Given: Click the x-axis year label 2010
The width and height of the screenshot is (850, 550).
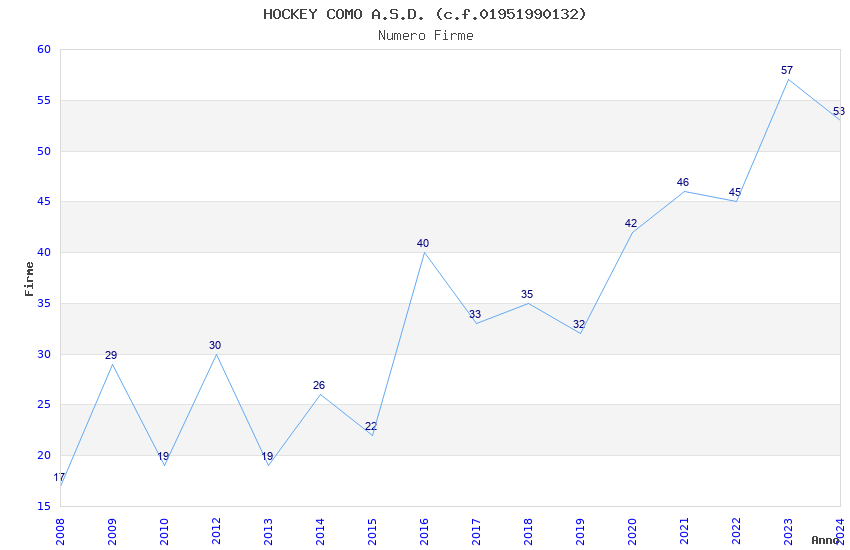Looking at the screenshot, I should (164, 531).
